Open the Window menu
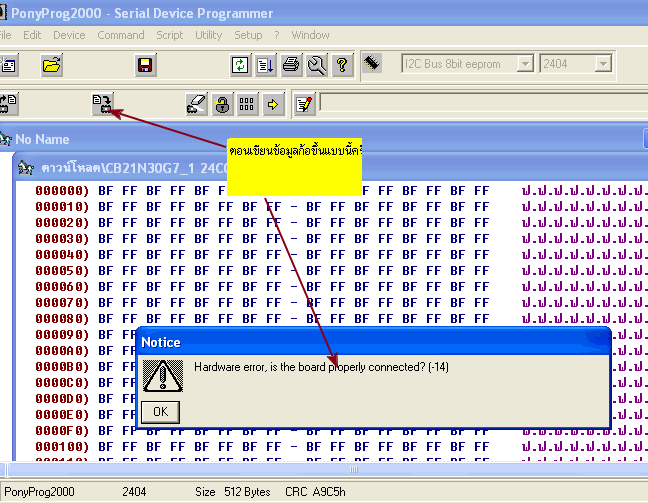Screen dimensions: 648x503 pyautogui.click(x=310, y=35)
